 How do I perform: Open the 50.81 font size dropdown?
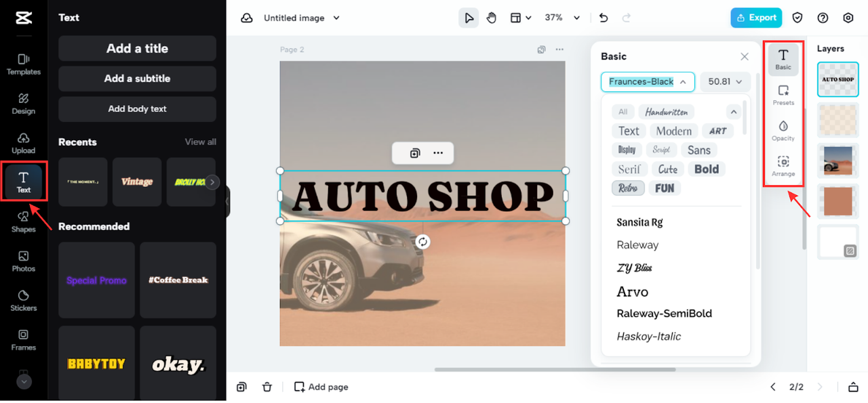point(725,81)
